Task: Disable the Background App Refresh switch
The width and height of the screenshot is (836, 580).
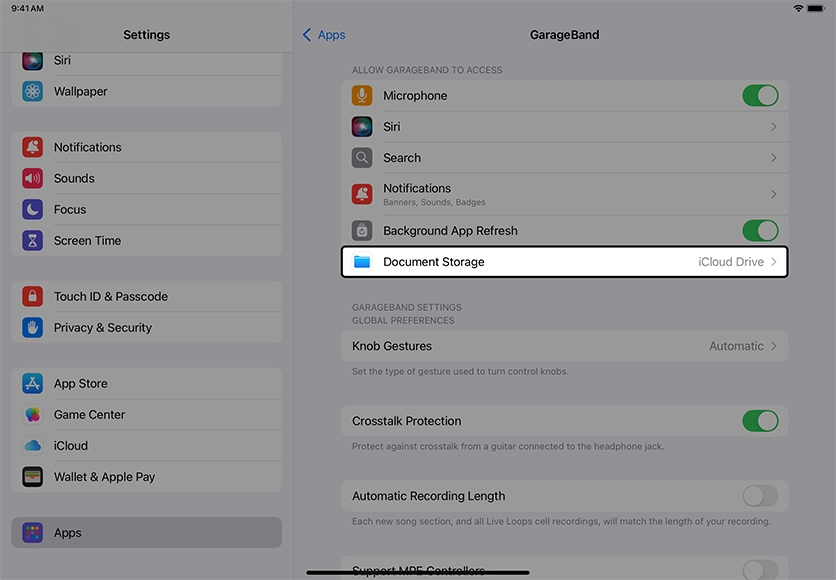Action: pos(760,231)
